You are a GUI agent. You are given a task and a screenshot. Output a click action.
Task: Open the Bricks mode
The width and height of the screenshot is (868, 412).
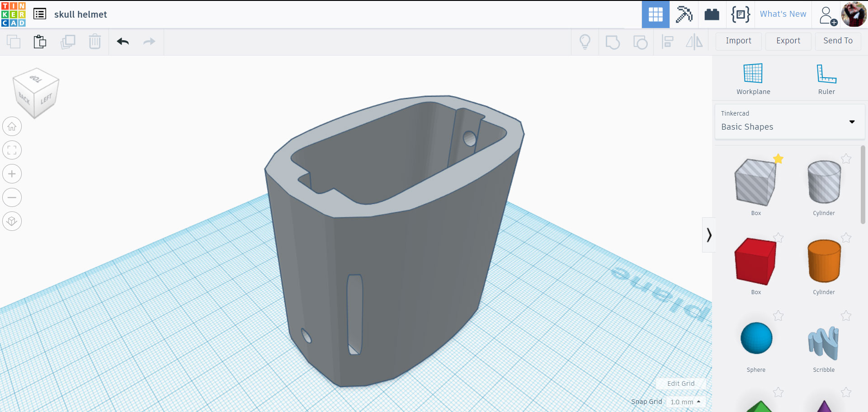pos(712,14)
